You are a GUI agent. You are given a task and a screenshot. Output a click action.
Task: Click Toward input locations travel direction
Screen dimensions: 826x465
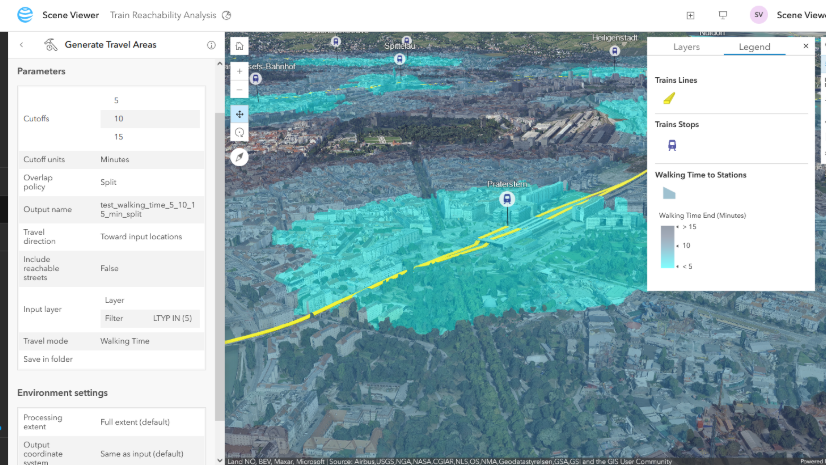(x=141, y=237)
